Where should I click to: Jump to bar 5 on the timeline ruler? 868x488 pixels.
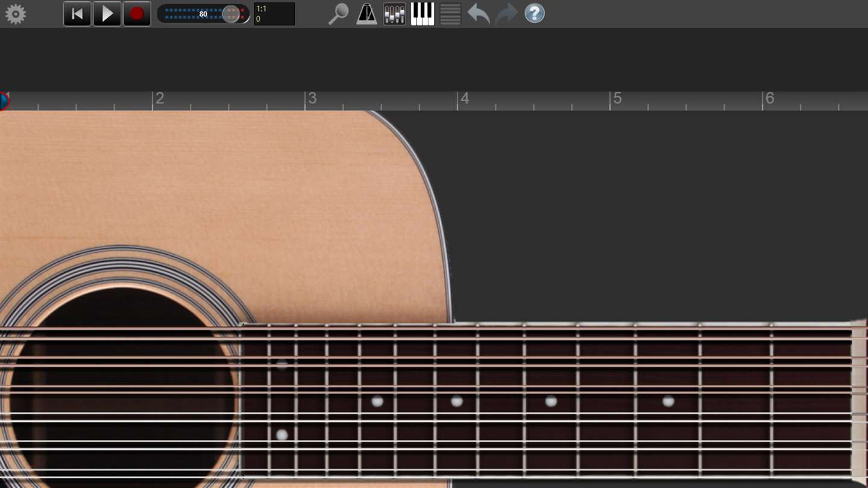(616, 99)
